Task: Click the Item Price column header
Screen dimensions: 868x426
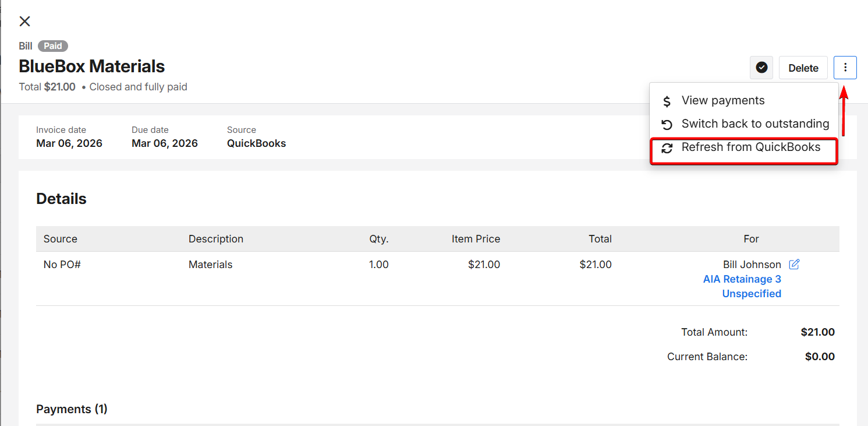Action: [476, 239]
